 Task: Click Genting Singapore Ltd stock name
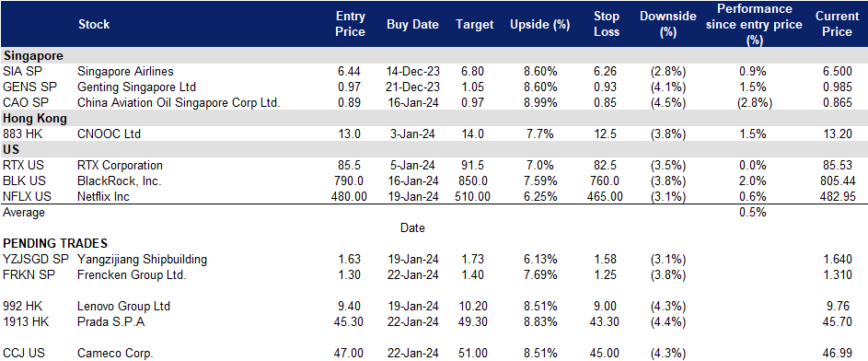(137, 87)
